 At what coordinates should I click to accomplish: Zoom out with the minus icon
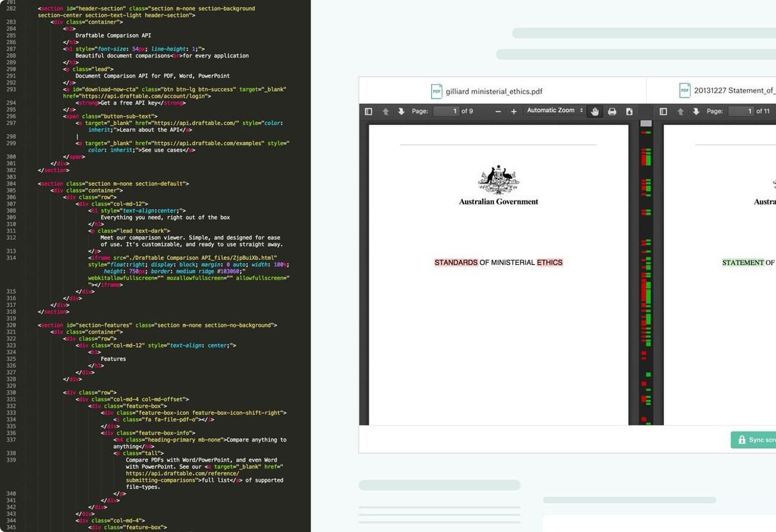(x=498, y=112)
